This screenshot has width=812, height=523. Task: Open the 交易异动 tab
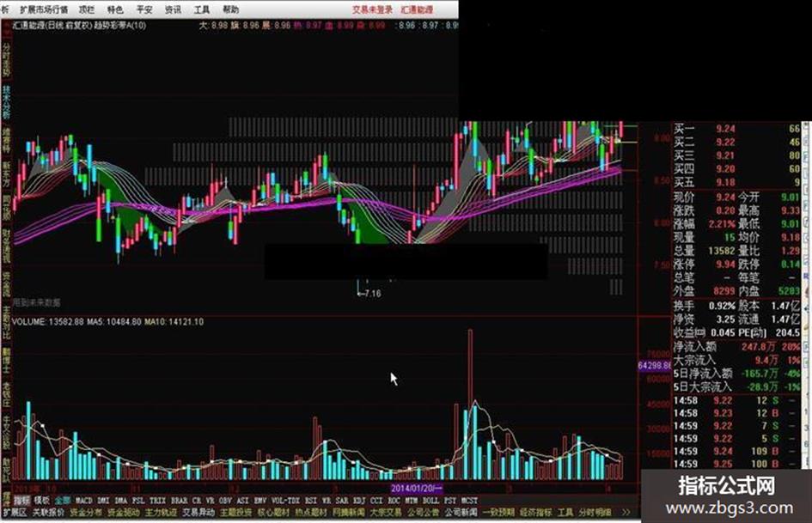pyautogui.click(x=198, y=512)
